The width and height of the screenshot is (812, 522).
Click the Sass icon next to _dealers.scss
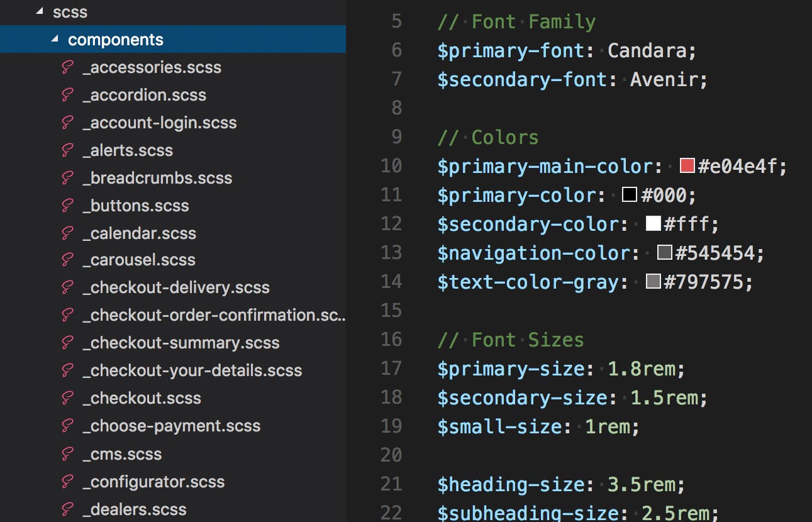67,509
